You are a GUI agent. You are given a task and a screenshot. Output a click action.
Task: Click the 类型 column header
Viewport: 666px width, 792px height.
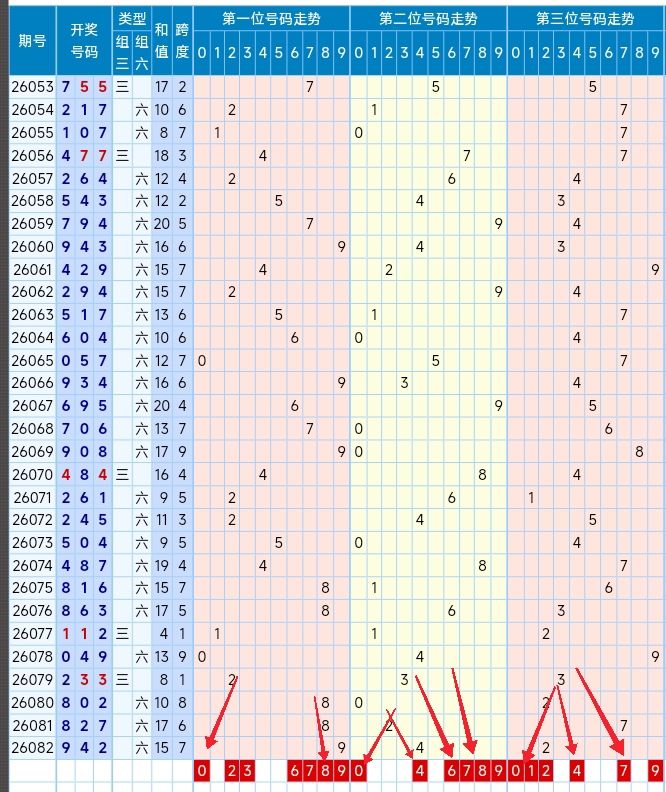132,19
